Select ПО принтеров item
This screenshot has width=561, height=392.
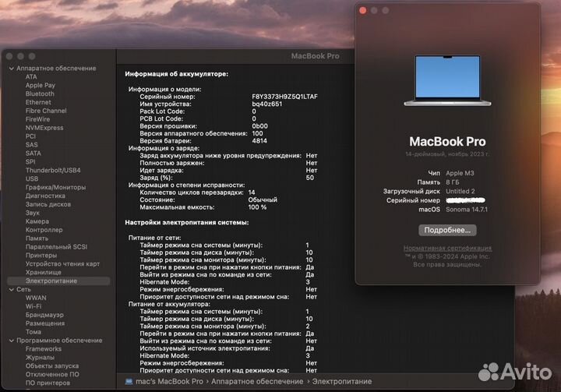point(48,383)
